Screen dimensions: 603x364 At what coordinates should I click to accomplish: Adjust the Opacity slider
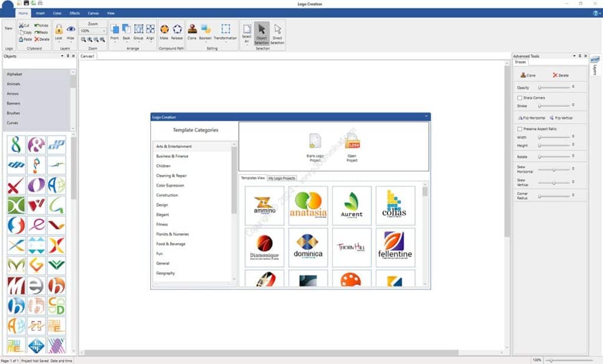click(x=554, y=88)
